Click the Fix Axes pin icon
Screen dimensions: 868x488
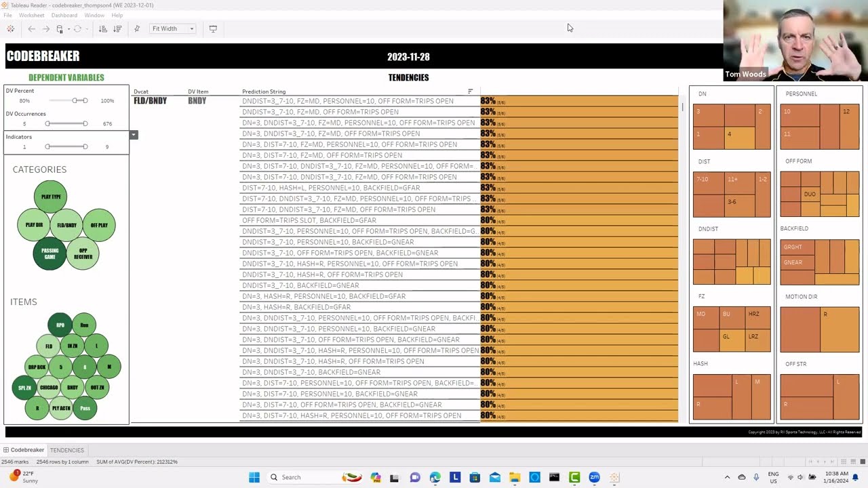click(137, 28)
